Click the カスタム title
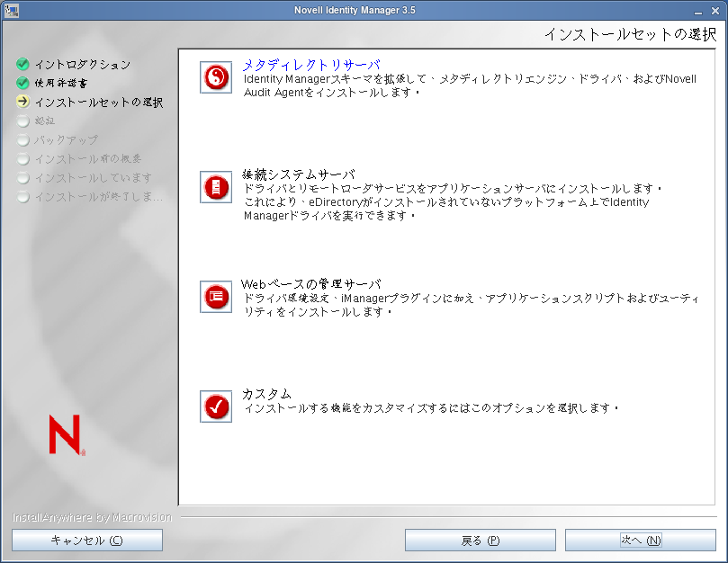 pyautogui.click(x=266, y=394)
